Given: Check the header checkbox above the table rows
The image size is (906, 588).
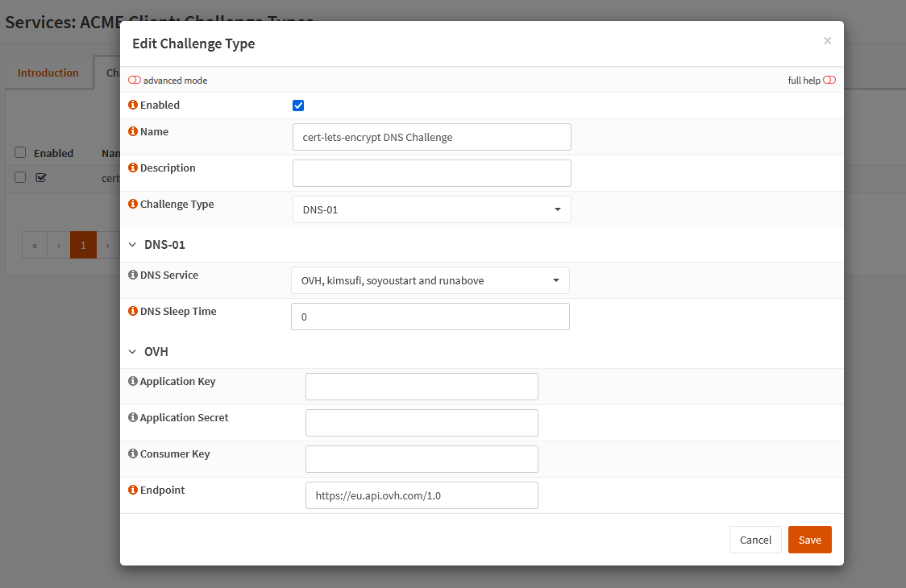Looking at the screenshot, I should 19,152.
